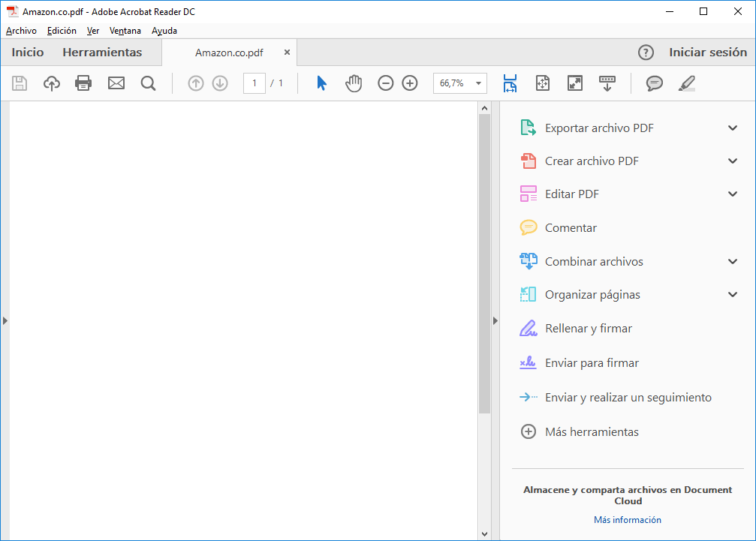Viewport: 756px width, 541px height.
Task: Select the arrow selection tool
Action: tap(321, 83)
